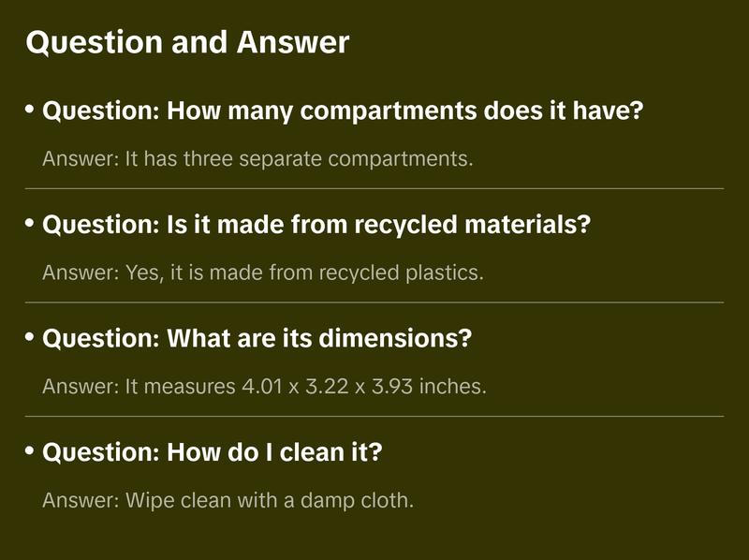Click the bullet beside the recycled materials question
749x560 pixels.
(x=30, y=224)
